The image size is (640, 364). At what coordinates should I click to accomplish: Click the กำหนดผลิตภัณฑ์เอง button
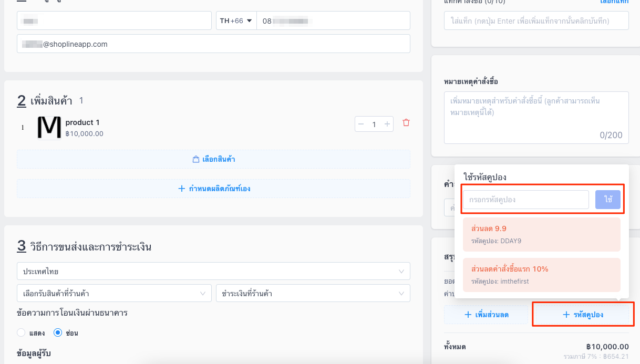[x=213, y=189]
